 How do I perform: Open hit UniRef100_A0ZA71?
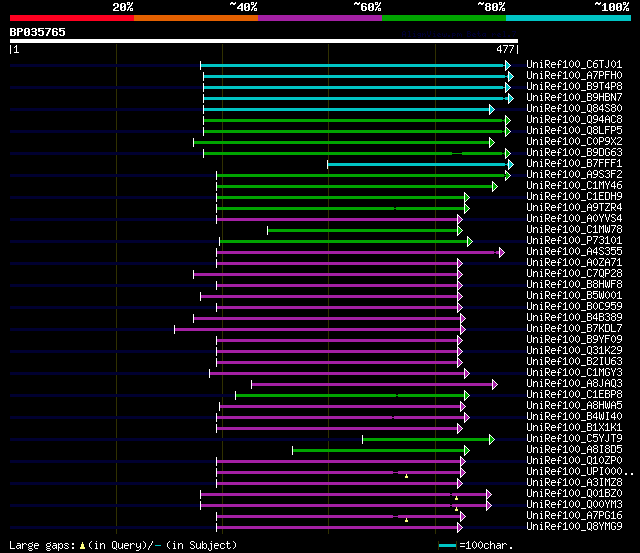(x=574, y=262)
